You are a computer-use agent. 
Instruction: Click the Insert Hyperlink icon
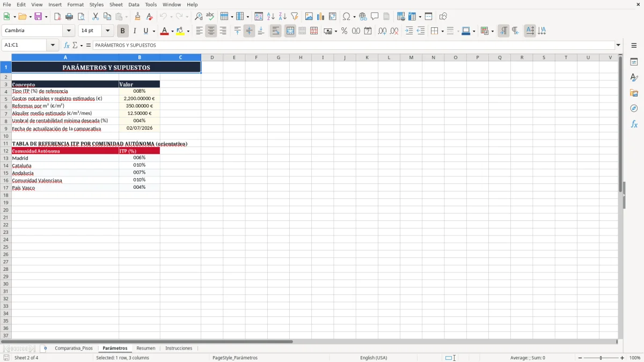(363, 17)
